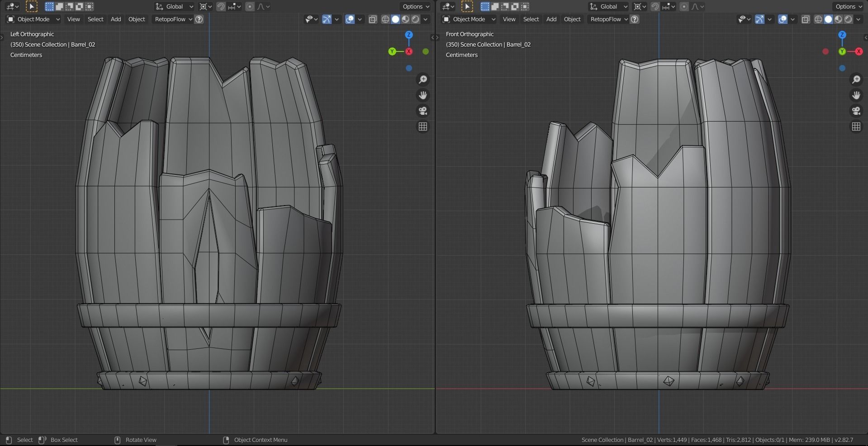This screenshot has height=446, width=868.
Task: Toggle X-ray in right viewport
Action: 806,19
